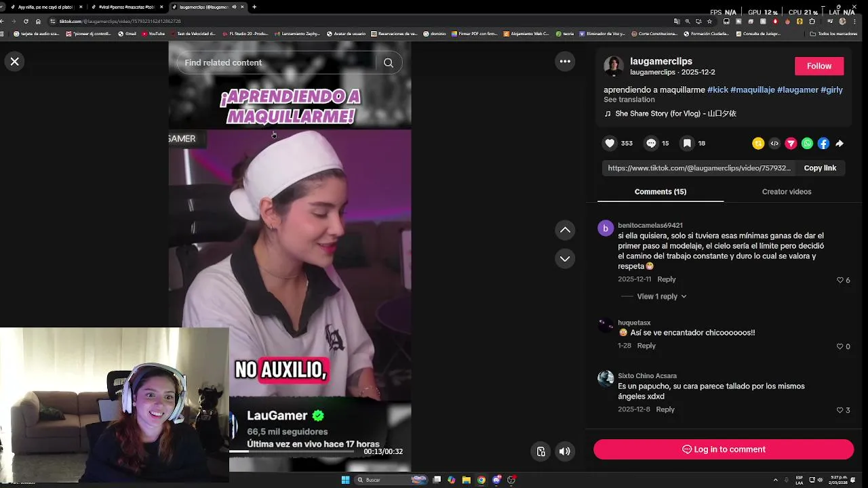Copy the video link with Copy link

click(x=820, y=168)
